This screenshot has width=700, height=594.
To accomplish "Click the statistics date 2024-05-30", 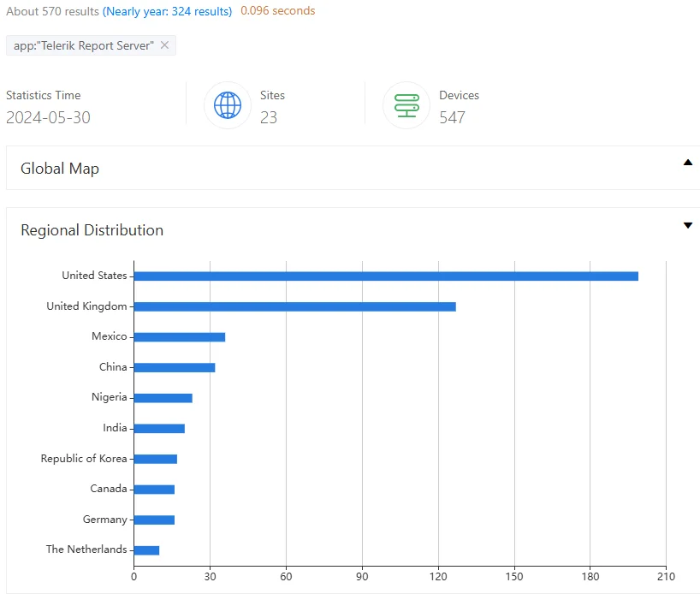I will [x=48, y=117].
